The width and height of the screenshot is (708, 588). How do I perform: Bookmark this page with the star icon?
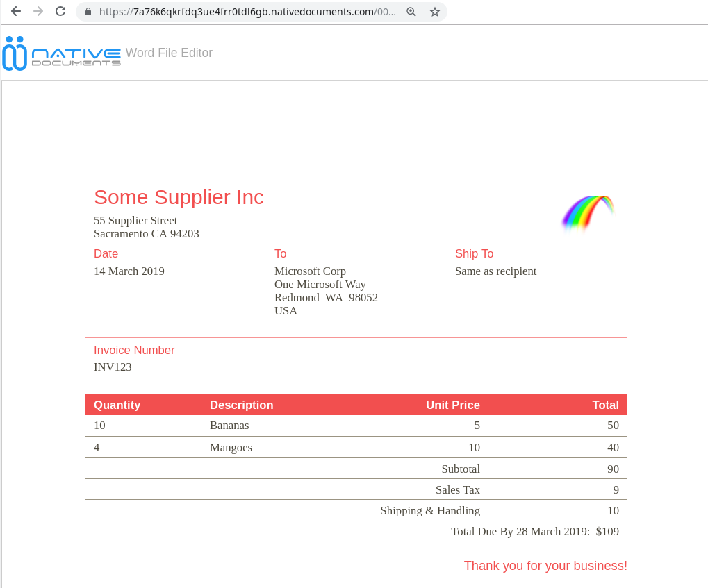[x=435, y=12]
